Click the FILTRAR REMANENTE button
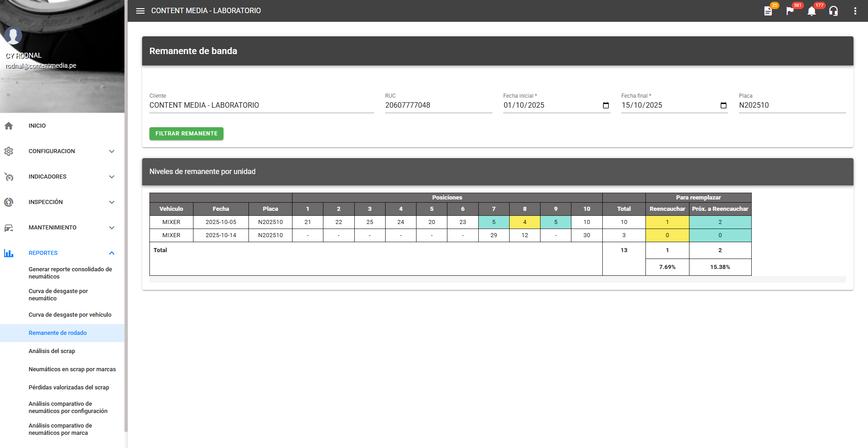 [x=186, y=134]
